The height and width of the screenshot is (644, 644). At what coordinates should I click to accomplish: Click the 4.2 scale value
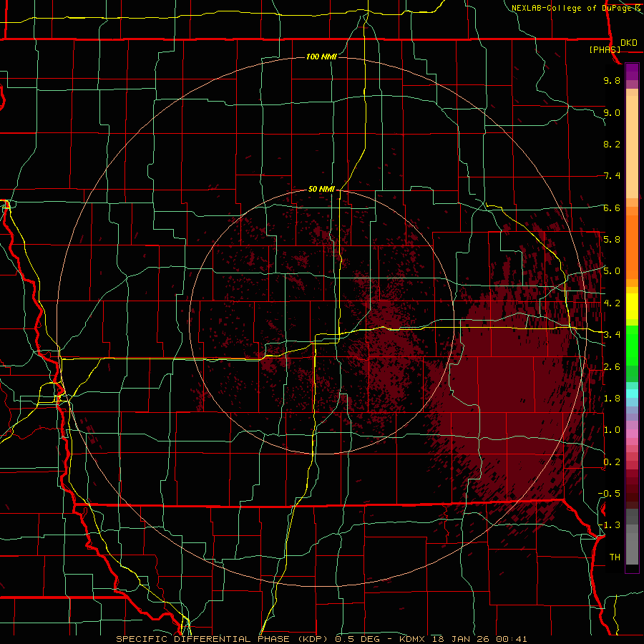point(612,303)
